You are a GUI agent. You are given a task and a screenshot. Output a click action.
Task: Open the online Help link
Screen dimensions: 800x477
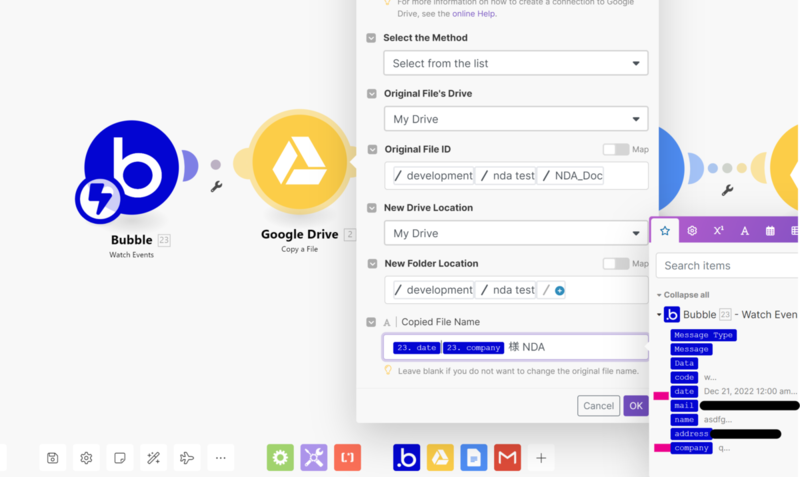pos(473,14)
